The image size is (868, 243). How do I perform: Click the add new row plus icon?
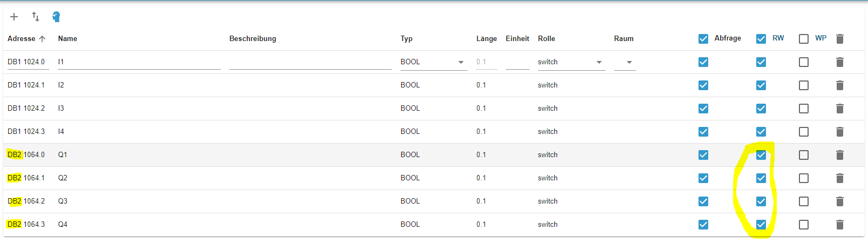click(14, 17)
